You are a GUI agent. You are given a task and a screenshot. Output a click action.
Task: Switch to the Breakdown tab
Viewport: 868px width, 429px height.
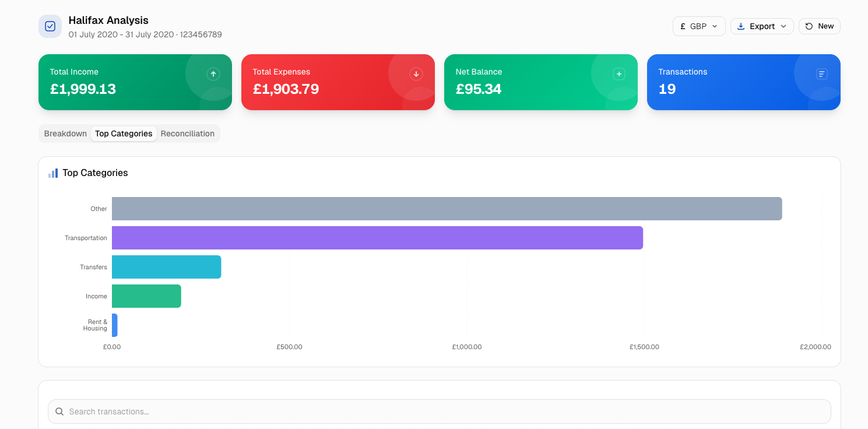pyautogui.click(x=65, y=133)
